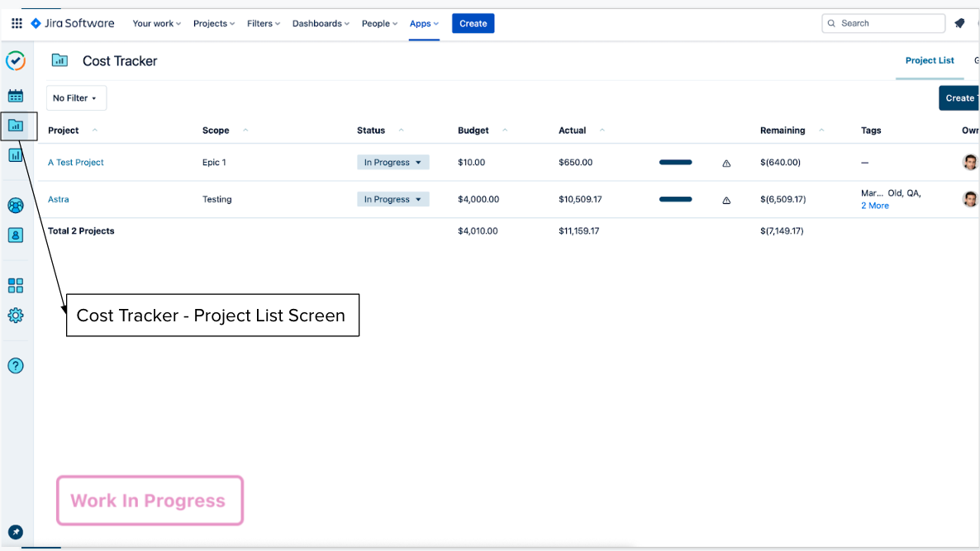Click the calendar icon in left sidebar

(x=16, y=96)
